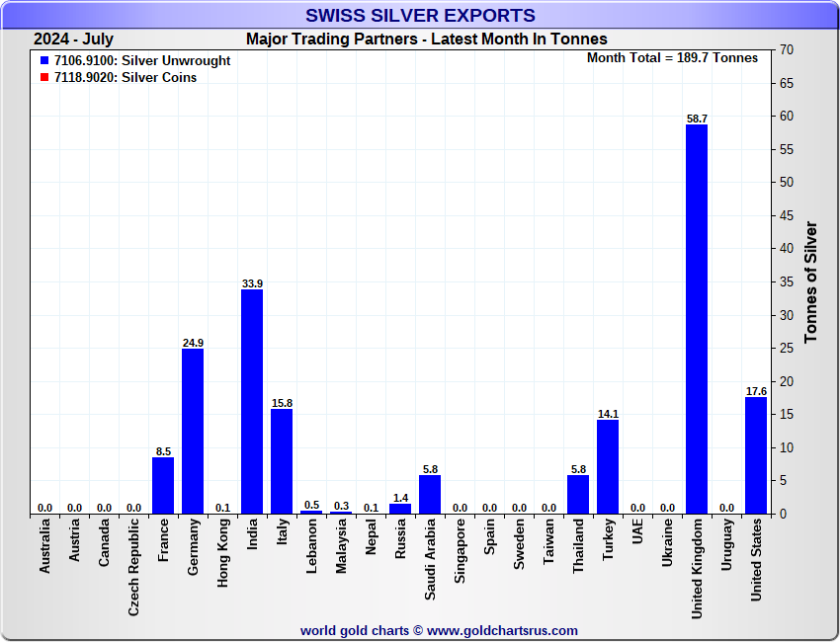Image resolution: width=840 pixels, height=642 pixels.
Task: Open the www.goldchartsrus.com footer link
Action: coord(502,630)
